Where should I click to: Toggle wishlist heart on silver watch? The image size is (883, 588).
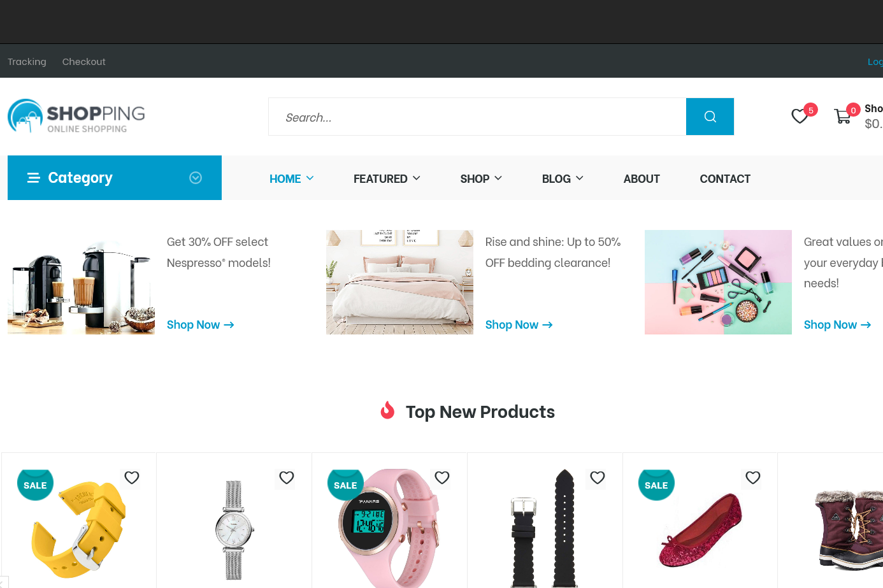point(287,478)
